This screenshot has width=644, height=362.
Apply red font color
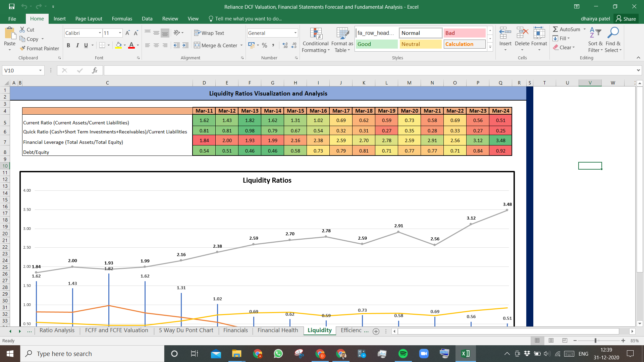click(x=131, y=45)
